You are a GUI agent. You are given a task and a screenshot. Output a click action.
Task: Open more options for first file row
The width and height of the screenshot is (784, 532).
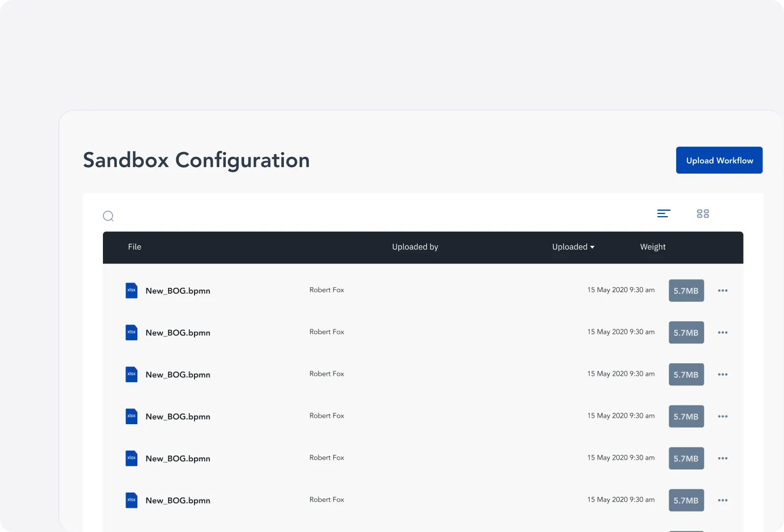(x=723, y=291)
